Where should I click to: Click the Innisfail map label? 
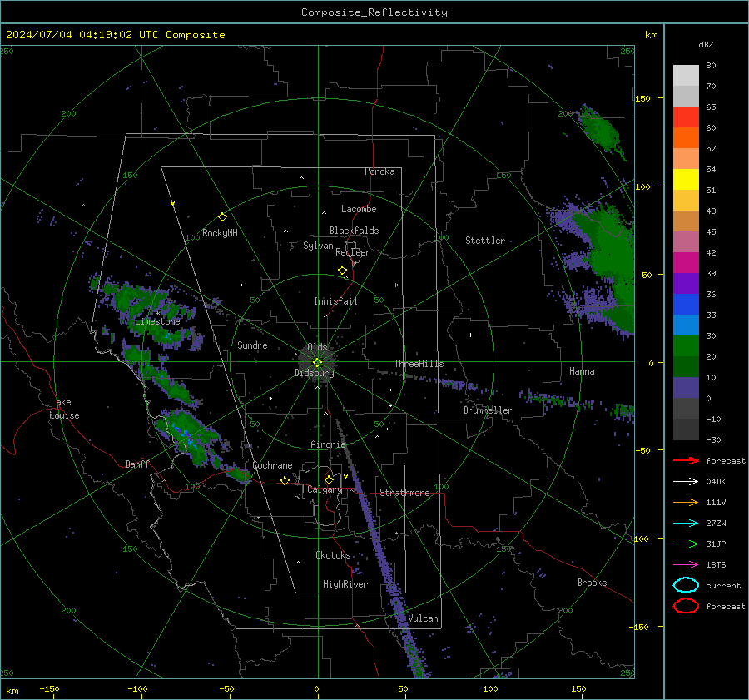click(335, 301)
